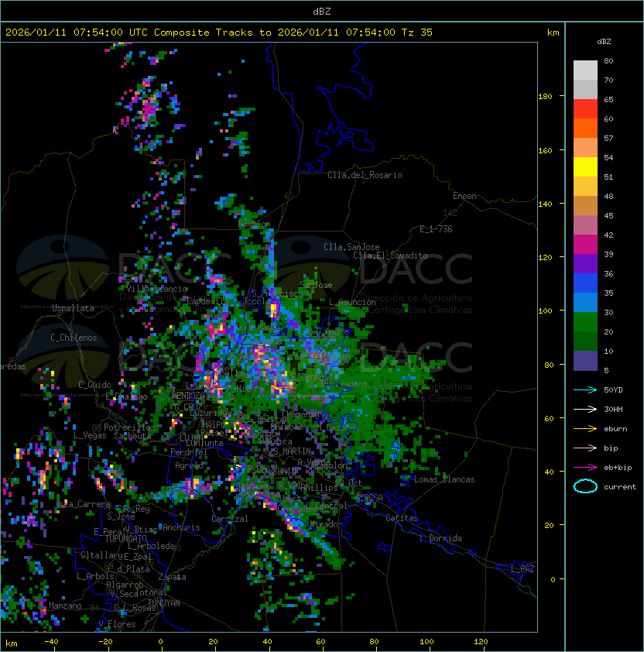Image resolution: width=644 pixels, height=652 pixels.
Task: Click the 'Anchoris' map label
Action: 181,527
